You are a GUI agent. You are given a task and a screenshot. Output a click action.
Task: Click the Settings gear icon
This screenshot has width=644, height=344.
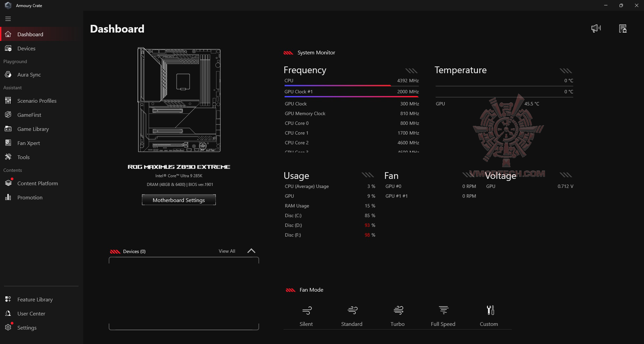click(x=8, y=328)
